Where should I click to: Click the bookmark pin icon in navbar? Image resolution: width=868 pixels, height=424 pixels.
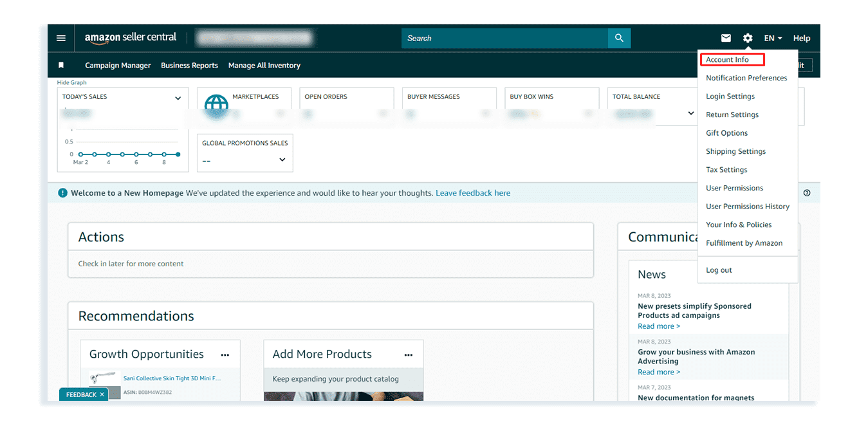(x=61, y=65)
